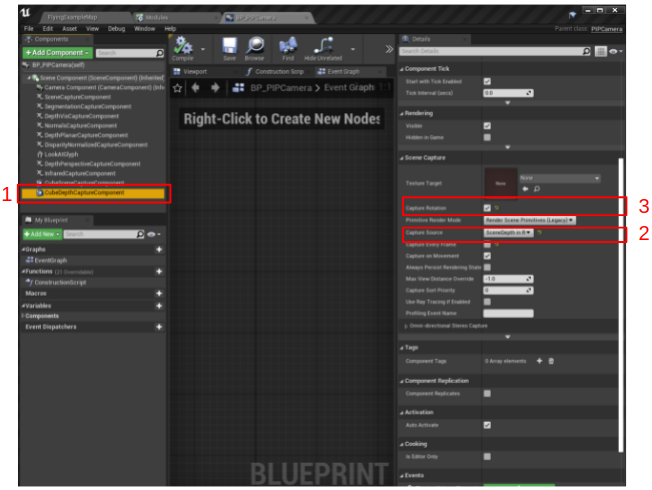652x490 pixels.
Task: Click search icon in Components panel
Action: pyautogui.click(x=160, y=53)
